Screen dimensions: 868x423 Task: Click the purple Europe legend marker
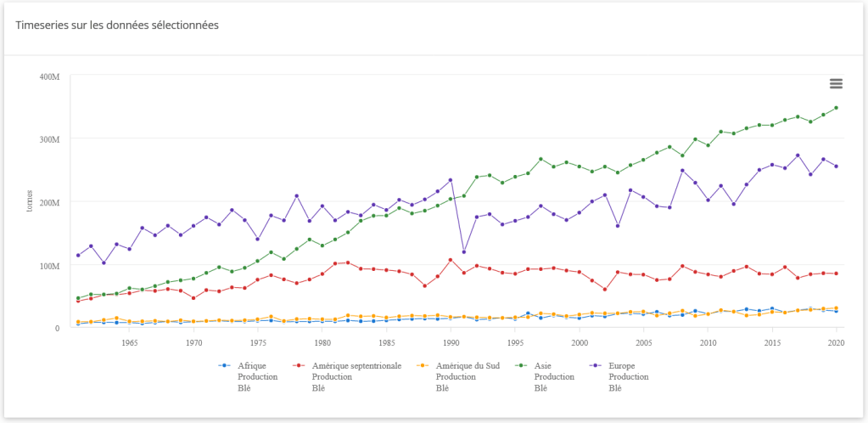click(x=597, y=365)
